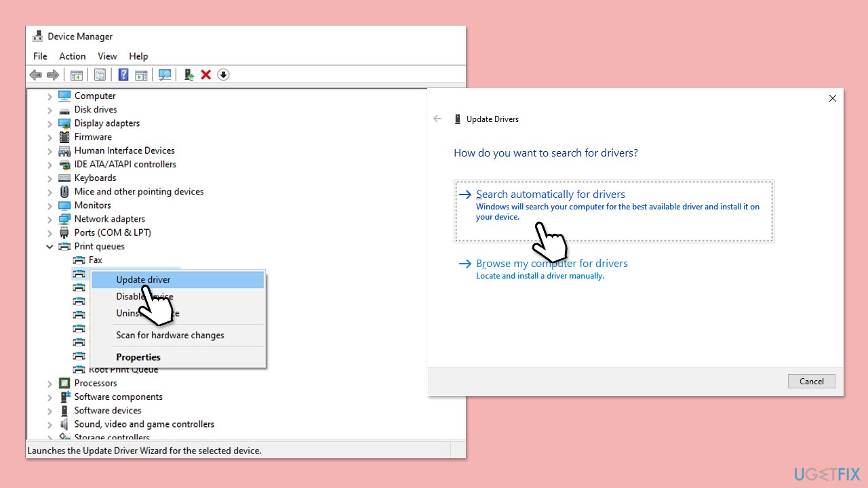This screenshot has height=488, width=868.
Task: Click the Device Manager title bar icon
Action: [38, 37]
